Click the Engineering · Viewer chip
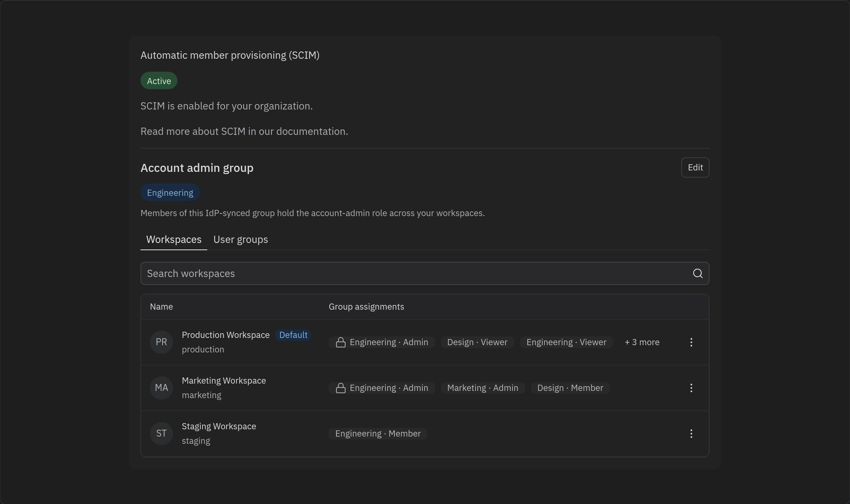The width and height of the screenshot is (850, 504). (566, 342)
